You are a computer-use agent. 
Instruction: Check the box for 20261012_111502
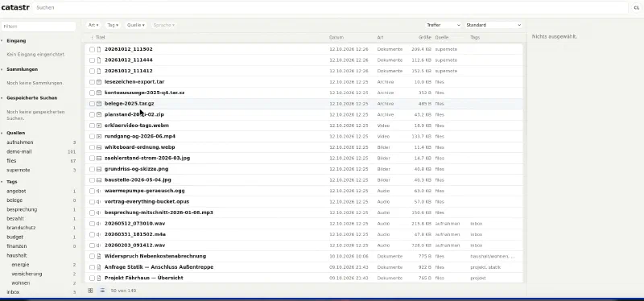92,49
